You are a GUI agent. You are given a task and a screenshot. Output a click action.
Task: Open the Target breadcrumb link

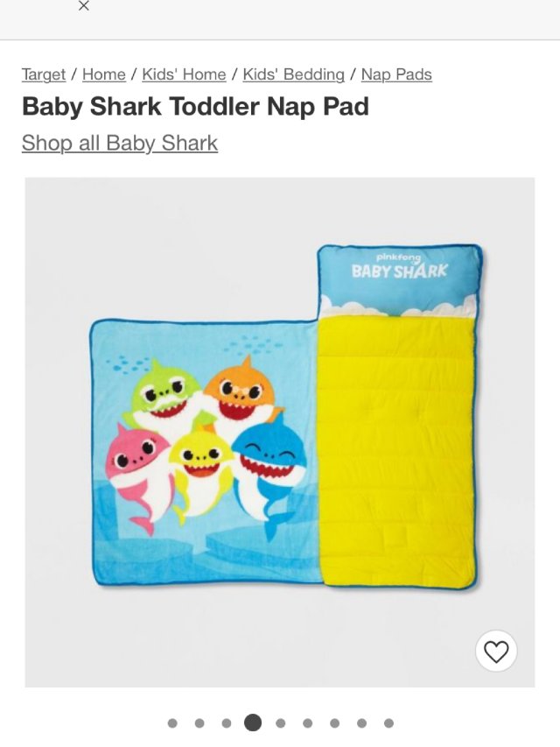(44, 74)
